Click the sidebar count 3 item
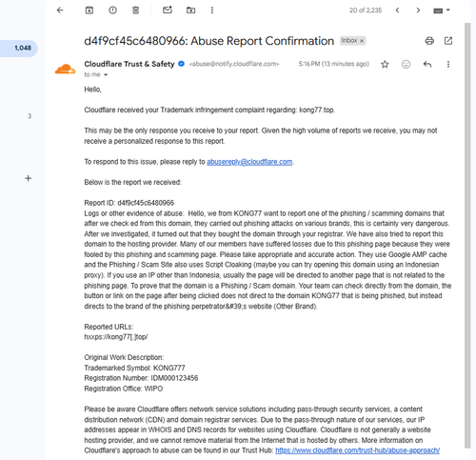476x460 pixels. point(30,116)
